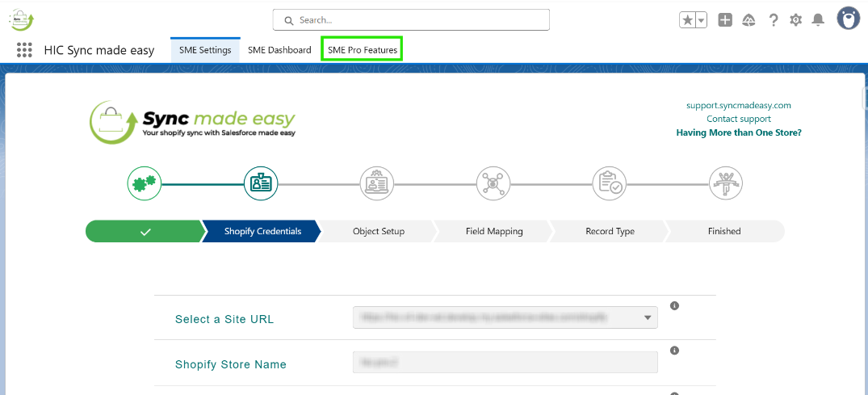Click the Sync made easy app logo at top left

point(22,20)
